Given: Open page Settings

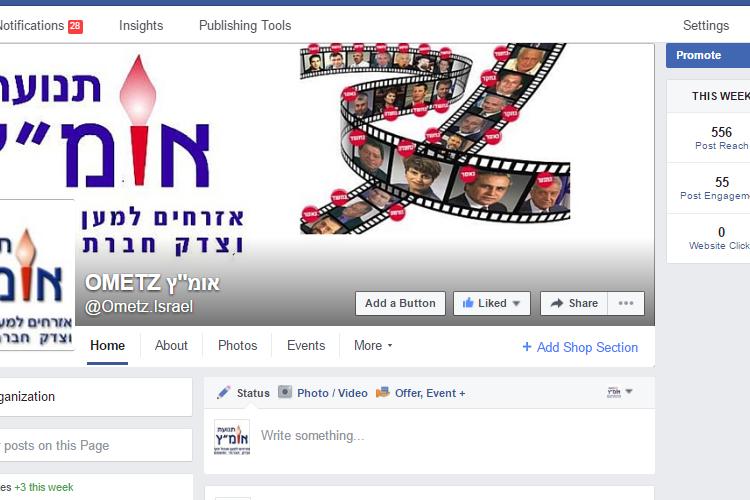Looking at the screenshot, I should pos(706,25).
